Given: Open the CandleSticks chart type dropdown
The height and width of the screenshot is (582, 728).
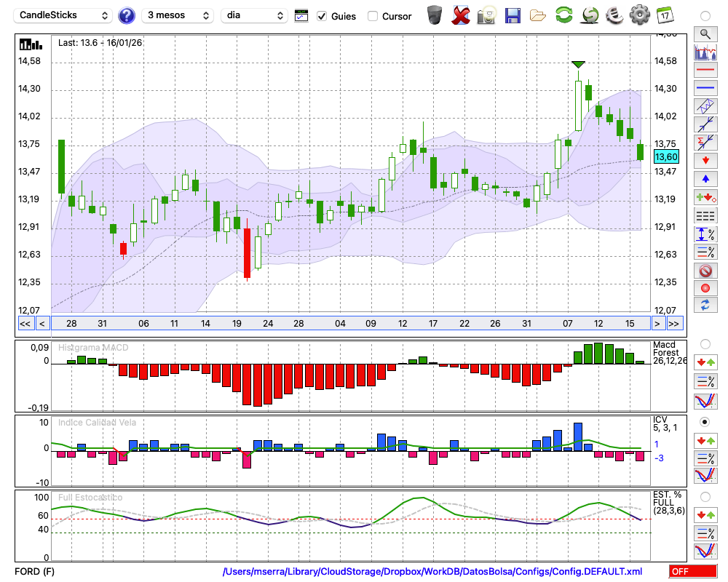Looking at the screenshot, I should tap(64, 15).
